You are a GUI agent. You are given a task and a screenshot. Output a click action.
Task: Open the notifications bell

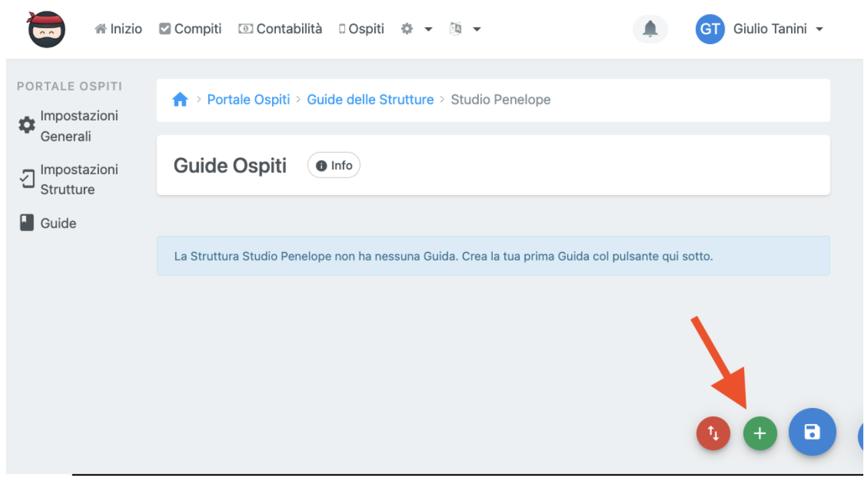pyautogui.click(x=650, y=29)
